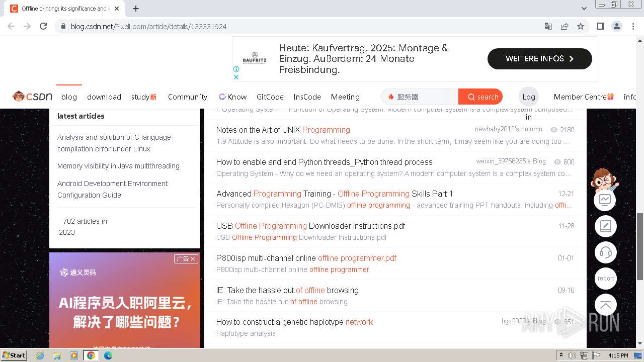
Task: Open Internet Explorer from taskbar
Action: point(40,355)
